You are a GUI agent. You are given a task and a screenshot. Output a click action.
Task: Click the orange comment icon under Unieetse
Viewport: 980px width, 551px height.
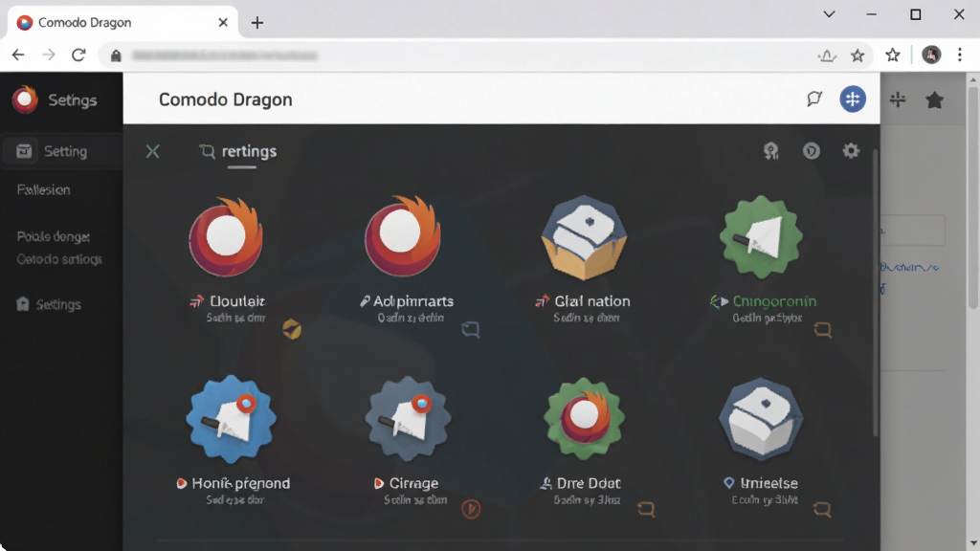click(822, 509)
